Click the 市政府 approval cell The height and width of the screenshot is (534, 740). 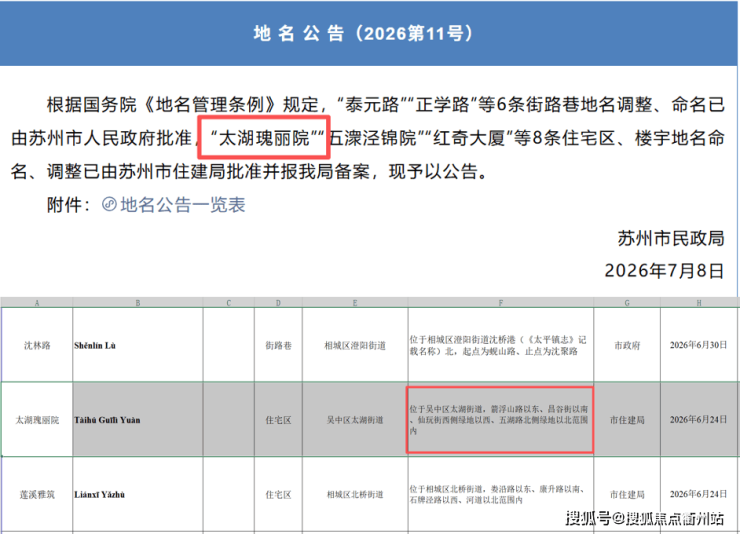click(627, 345)
